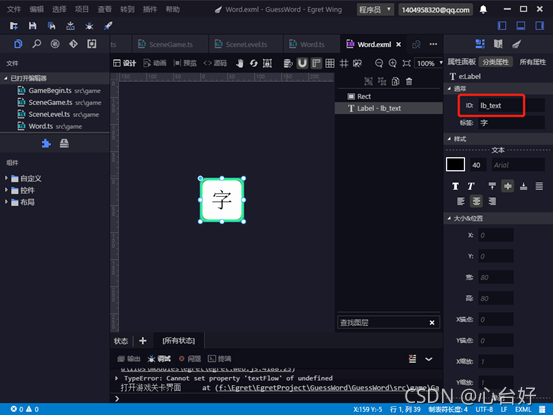This screenshot has width=553, height=415.
Task: Toggle the ruler display button
Action: [316, 63]
